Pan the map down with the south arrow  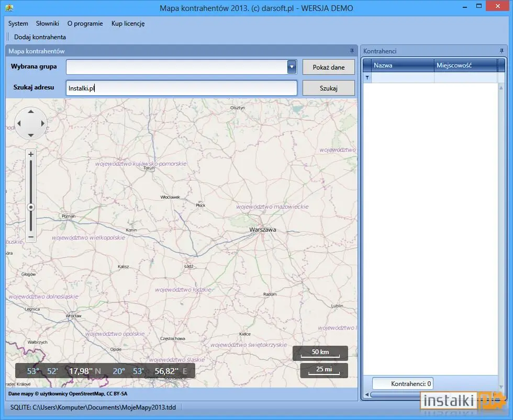pyautogui.click(x=31, y=135)
